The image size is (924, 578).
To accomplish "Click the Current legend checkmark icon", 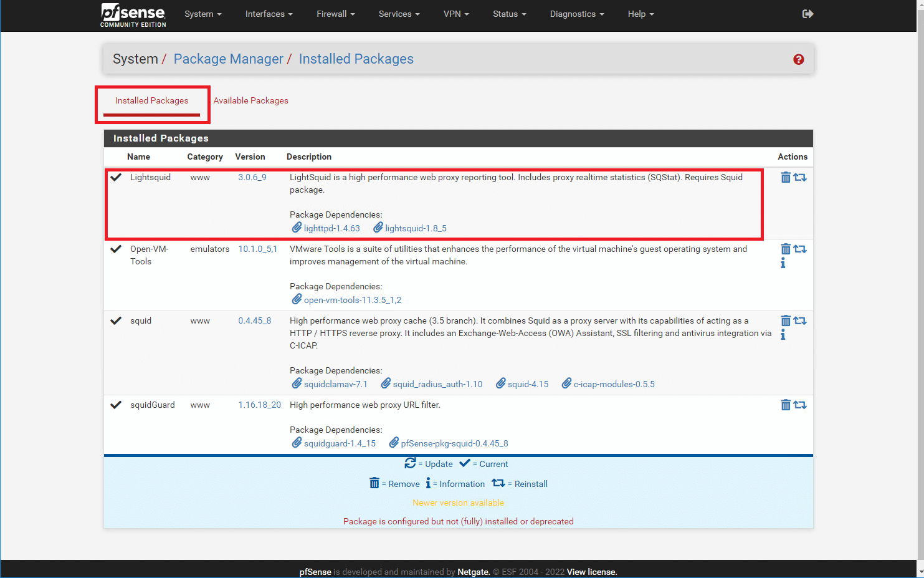I will pyautogui.click(x=465, y=463).
